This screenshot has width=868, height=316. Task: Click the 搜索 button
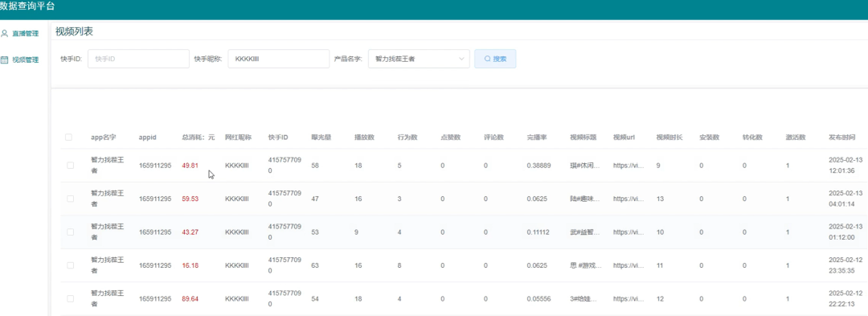(495, 59)
